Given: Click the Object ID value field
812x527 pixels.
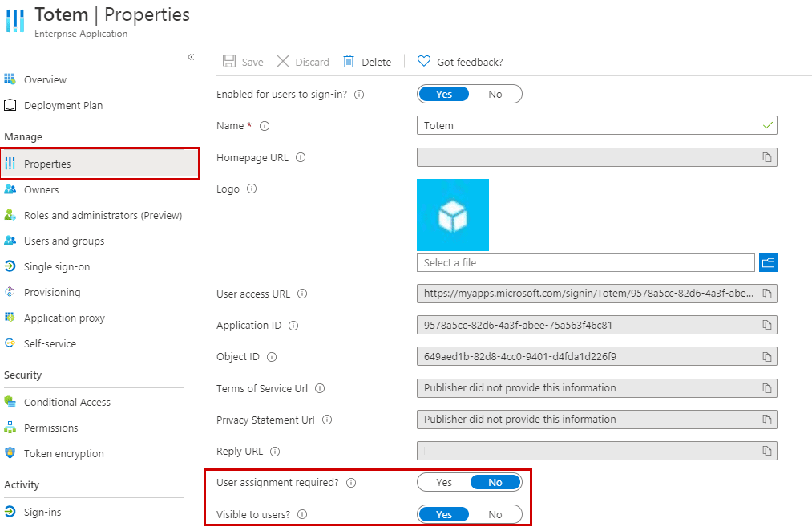Looking at the screenshot, I should coord(596,356).
